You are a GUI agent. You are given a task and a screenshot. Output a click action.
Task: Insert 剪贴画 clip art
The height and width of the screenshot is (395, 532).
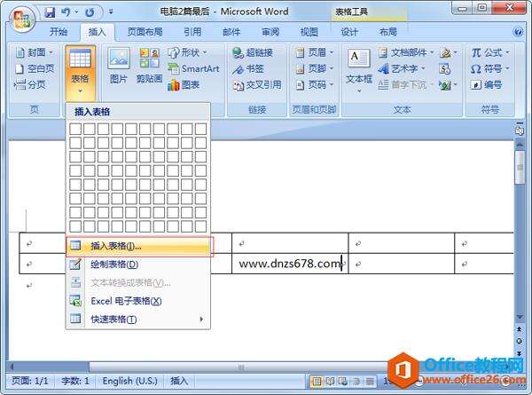click(149, 66)
